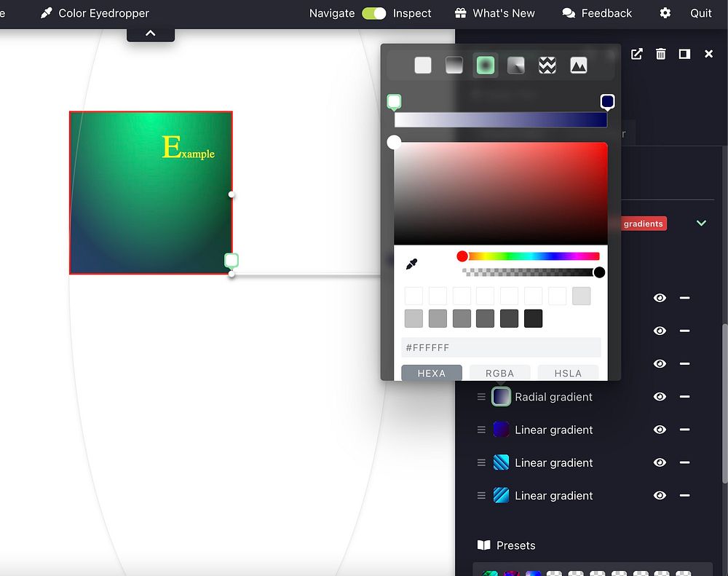The width and height of the screenshot is (728, 576).
Task: Click the Presets heading text
Action: point(516,545)
